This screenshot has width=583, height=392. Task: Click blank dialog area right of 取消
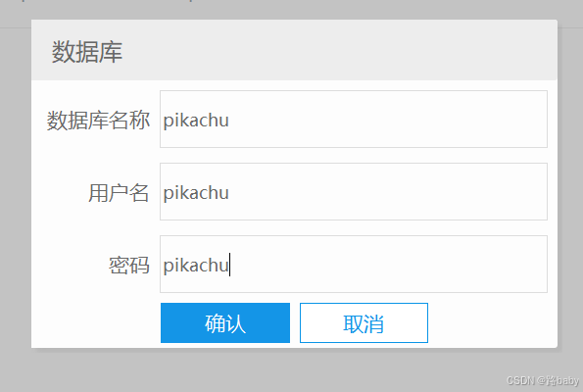(x=491, y=322)
